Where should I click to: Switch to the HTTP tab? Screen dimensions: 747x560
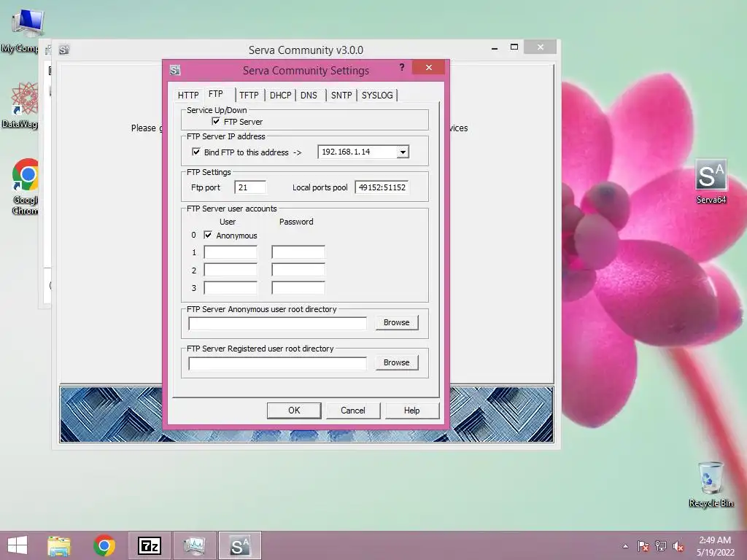click(x=188, y=96)
